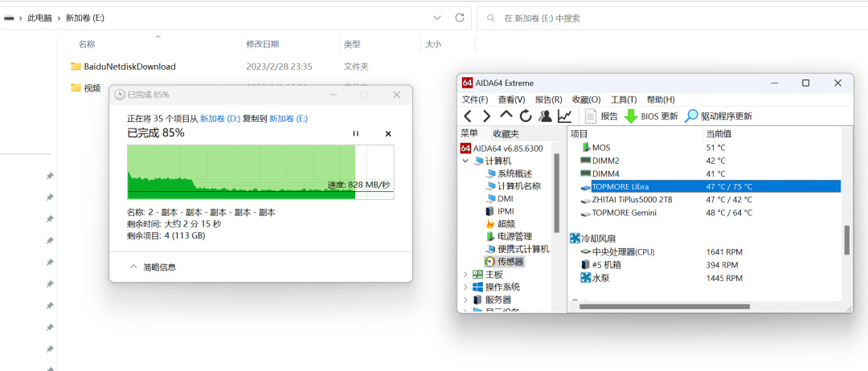Open the 文件(F) menu in AIDA64
Image resolution: width=868 pixels, height=371 pixels.
[475, 100]
